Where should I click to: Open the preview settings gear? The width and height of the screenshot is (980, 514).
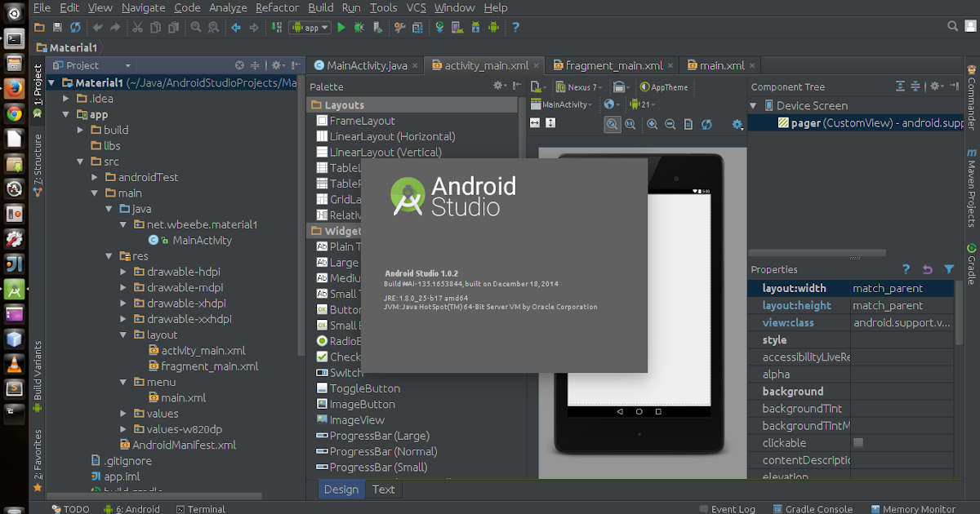[737, 124]
